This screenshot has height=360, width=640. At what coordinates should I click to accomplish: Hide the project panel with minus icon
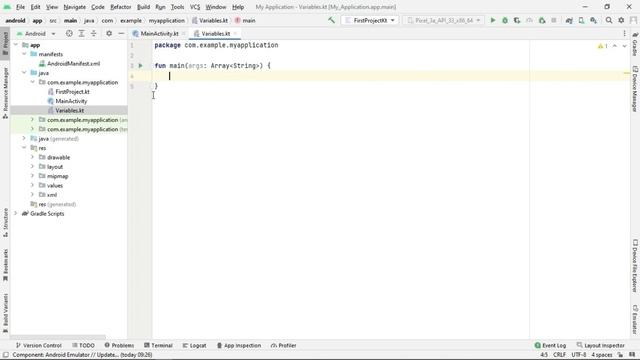121,33
